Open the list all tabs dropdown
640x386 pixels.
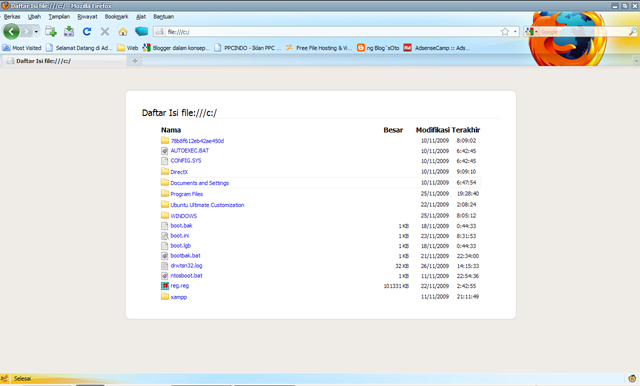(636, 61)
